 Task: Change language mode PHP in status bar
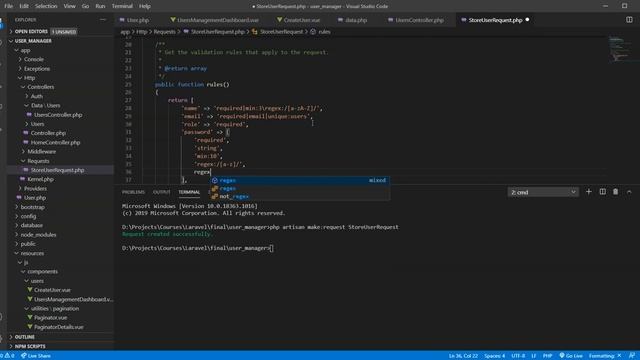pyautogui.click(x=547, y=356)
